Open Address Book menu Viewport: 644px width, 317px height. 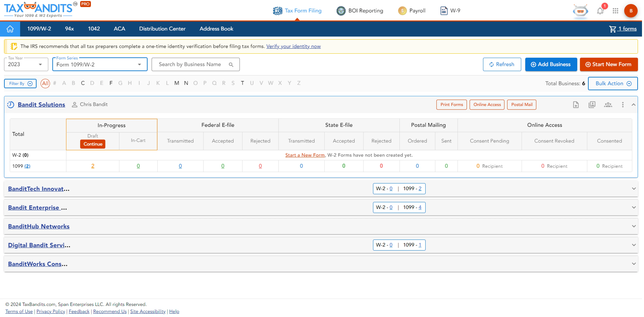tap(216, 29)
